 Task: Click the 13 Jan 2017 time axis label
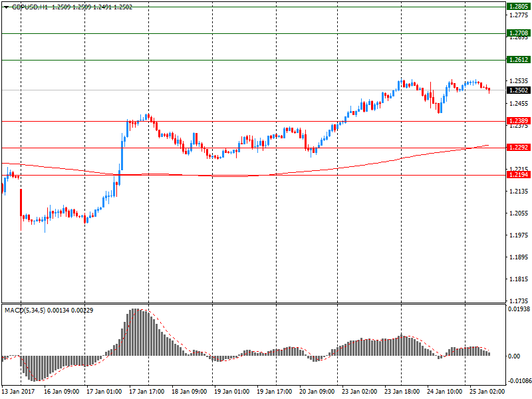coord(19,392)
